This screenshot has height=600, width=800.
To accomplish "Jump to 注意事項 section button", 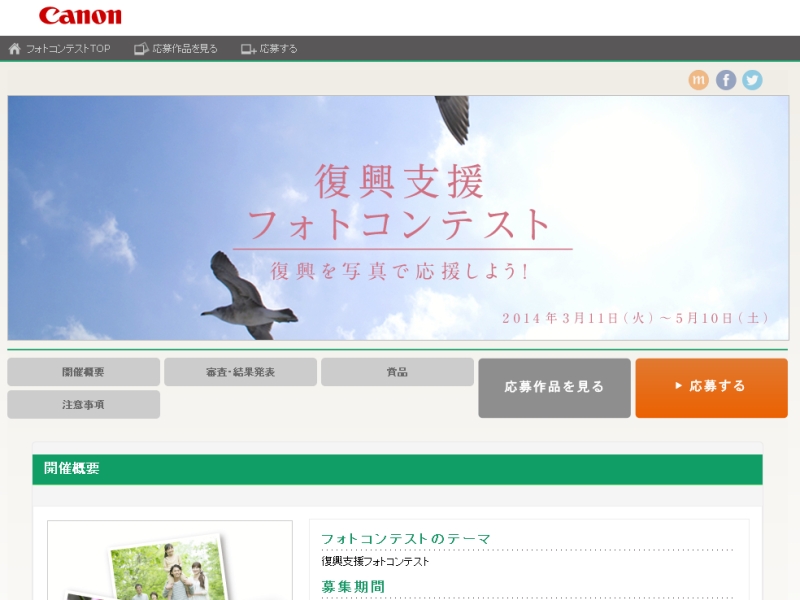I will coord(84,405).
